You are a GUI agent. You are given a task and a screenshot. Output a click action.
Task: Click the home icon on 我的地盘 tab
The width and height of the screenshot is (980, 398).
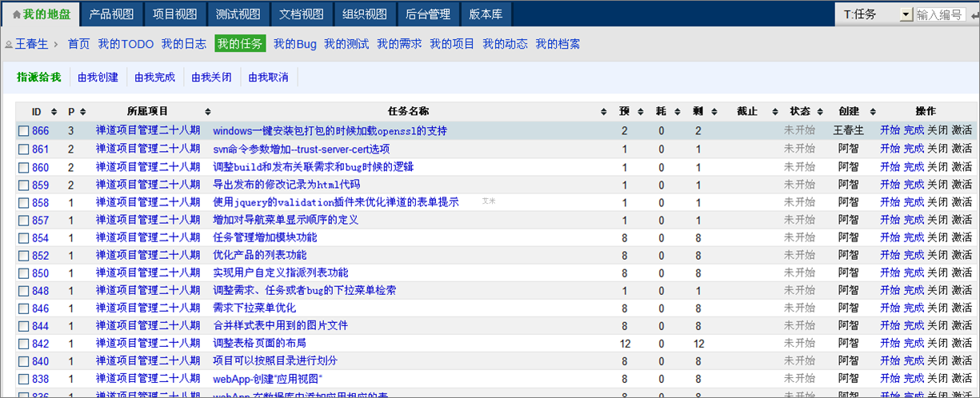[17, 14]
